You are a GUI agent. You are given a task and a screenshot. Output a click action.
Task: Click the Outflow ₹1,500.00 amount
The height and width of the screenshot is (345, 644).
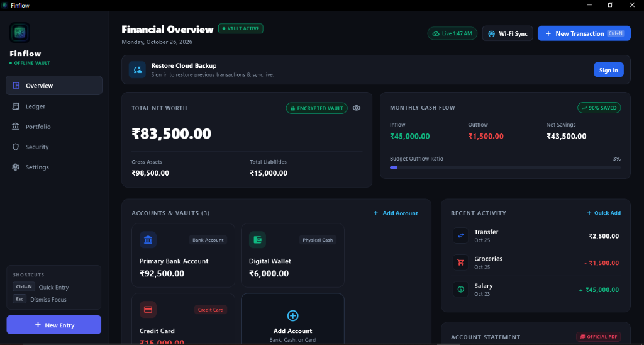pos(486,136)
